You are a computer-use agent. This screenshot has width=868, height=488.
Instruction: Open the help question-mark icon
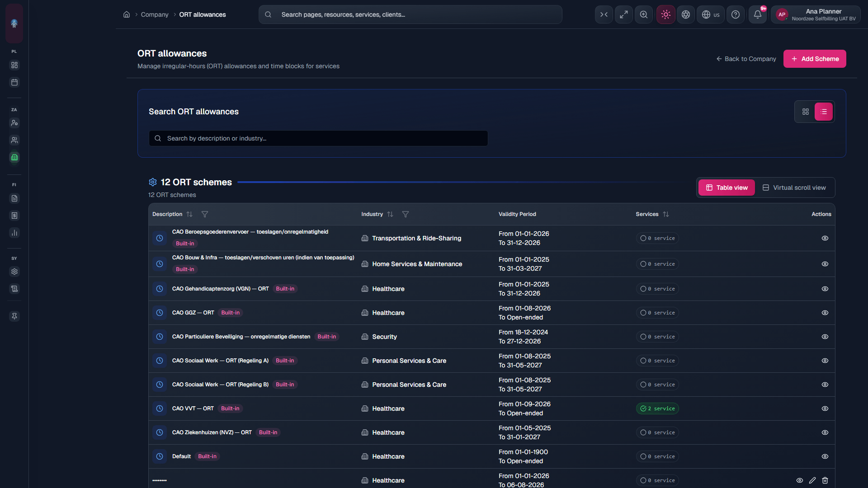pyautogui.click(x=736, y=14)
